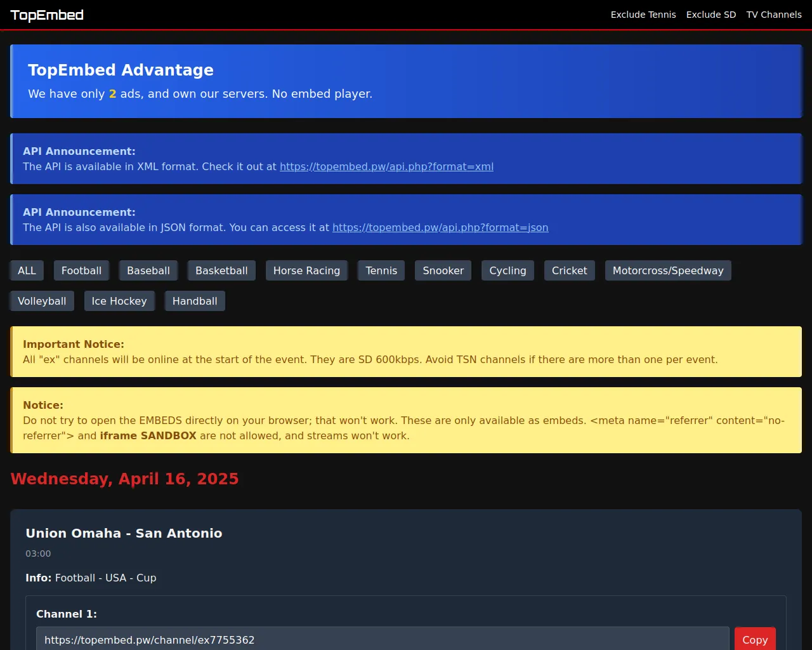Viewport: 812px width, 650px height.
Task: Open the JSON format API link
Action: tap(440, 227)
